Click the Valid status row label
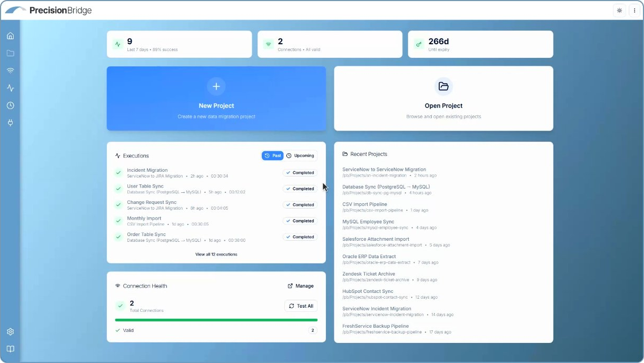The height and width of the screenshot is (363, 644). point(128,331)
